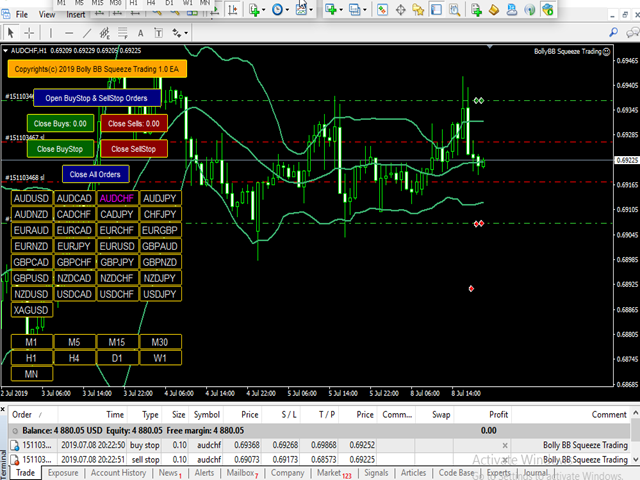
Task: Open the Mailbox tab
Action: tap(242, 473)
